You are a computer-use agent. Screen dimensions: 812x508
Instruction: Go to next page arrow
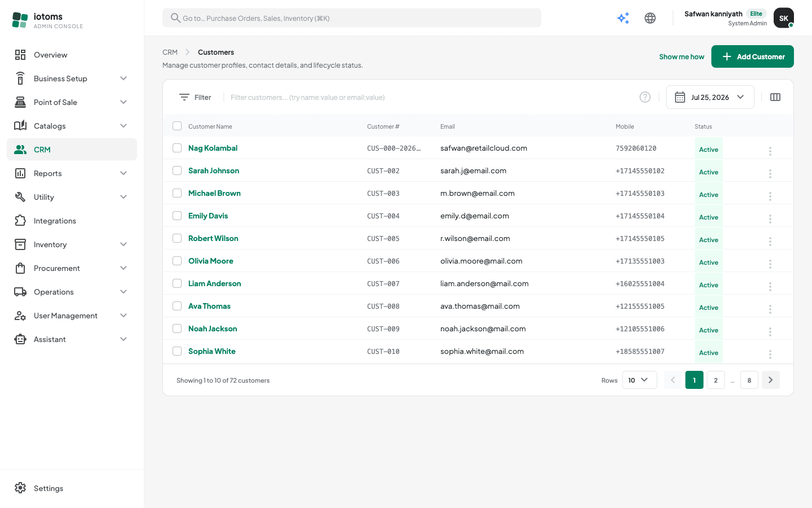(771, 380)
